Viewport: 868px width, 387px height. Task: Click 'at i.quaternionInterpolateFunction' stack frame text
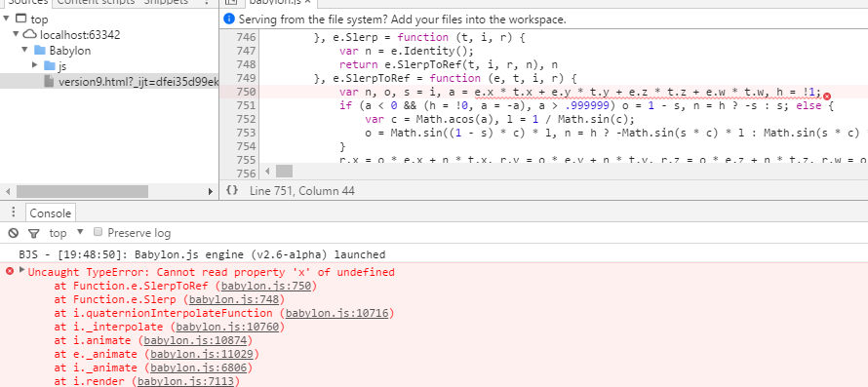163,313
